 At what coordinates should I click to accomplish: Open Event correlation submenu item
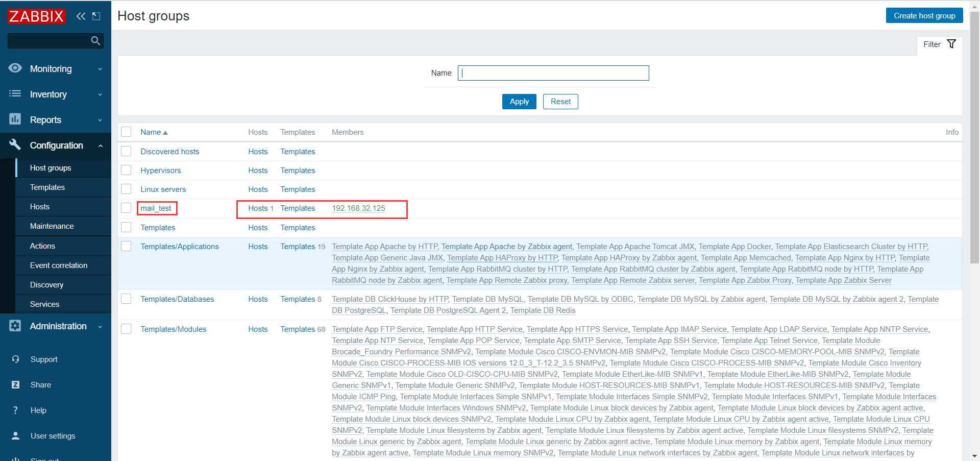(x=63, y=265)
